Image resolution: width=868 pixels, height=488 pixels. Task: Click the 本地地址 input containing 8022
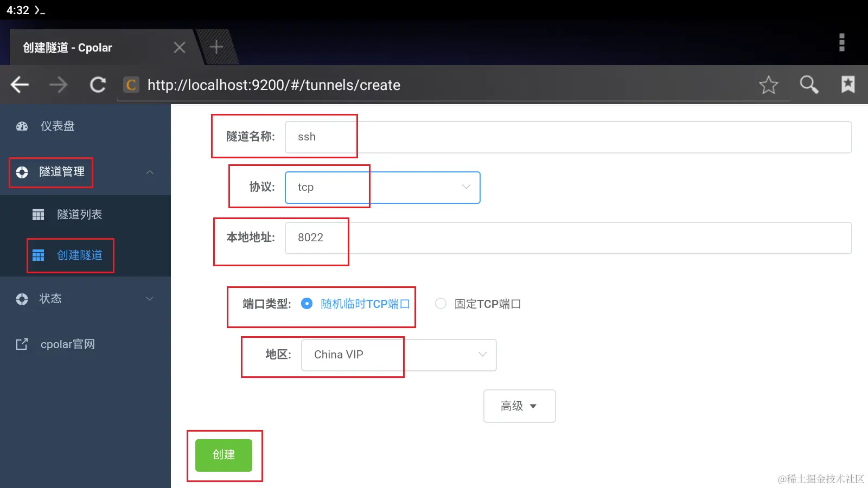pos(569,238)
